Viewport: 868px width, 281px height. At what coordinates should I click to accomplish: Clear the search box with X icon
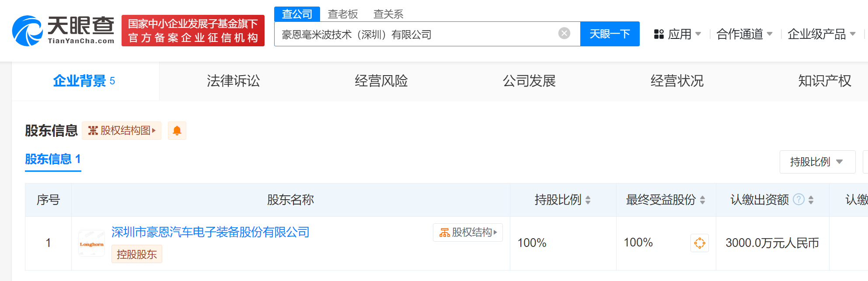pyautogui.click(x=564, y=34)
